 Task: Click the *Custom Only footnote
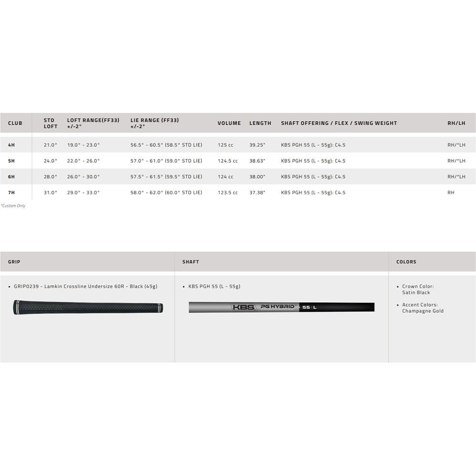[x=13, y=206]
